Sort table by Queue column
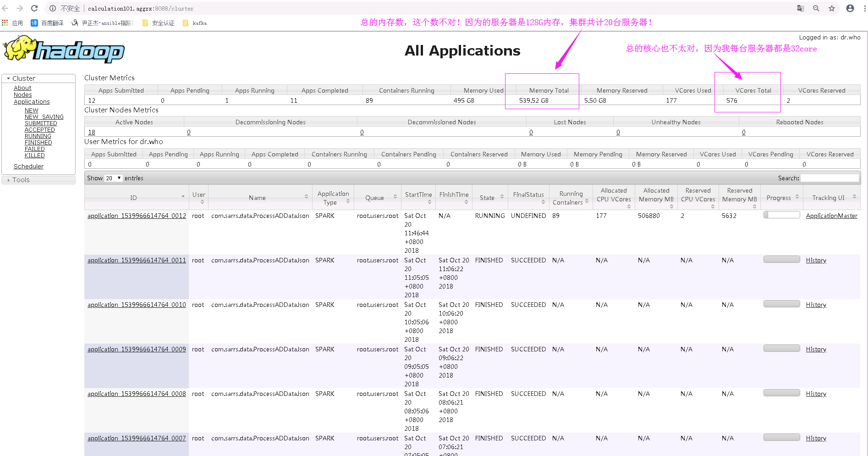This screenshot has width=868, height=456. (x=395, y=196)
